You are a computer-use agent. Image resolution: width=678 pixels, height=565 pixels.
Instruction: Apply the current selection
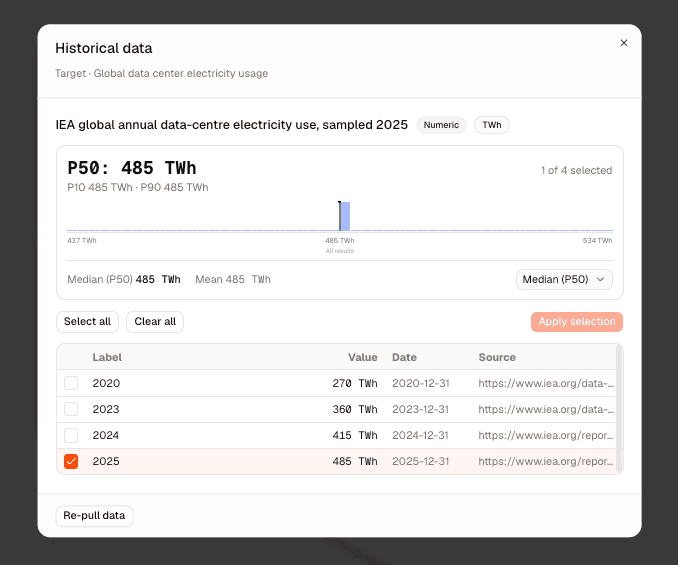[577, 322]
